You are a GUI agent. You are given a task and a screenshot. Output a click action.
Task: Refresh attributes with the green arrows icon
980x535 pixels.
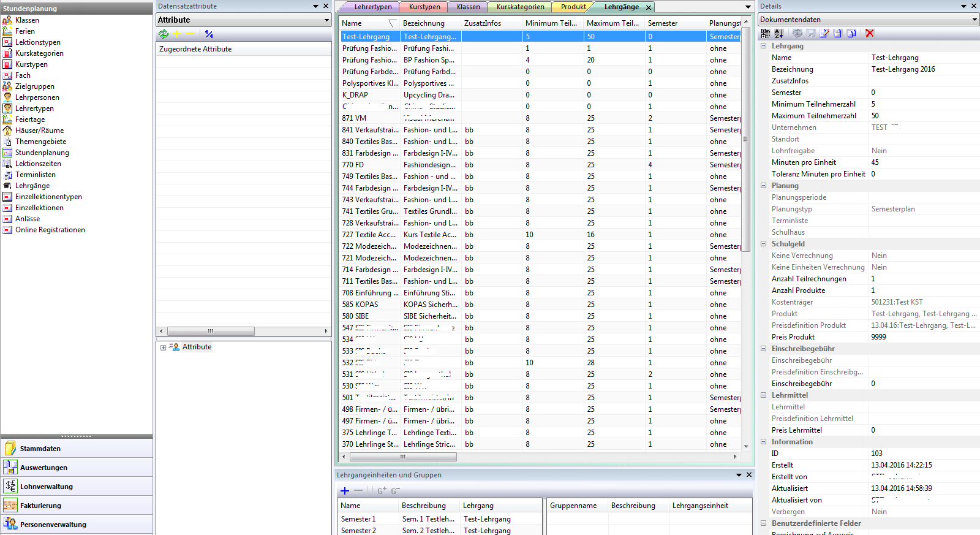(x=163, y=34)
